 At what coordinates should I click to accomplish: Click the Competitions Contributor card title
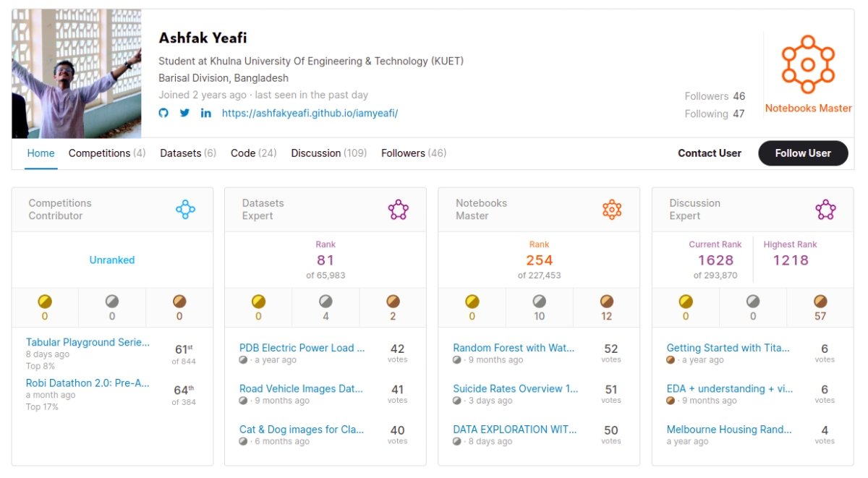[x=60, y=210]
